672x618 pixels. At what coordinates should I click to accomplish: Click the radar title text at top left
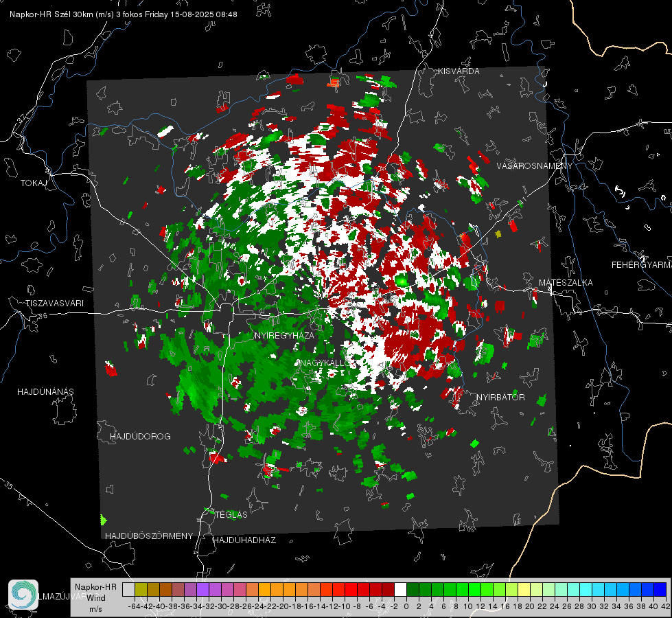coord(124,14)
